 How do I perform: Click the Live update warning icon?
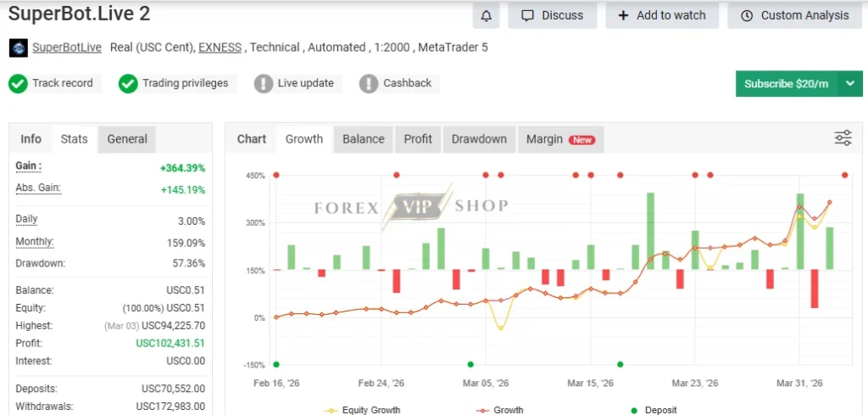click(264, 84)
